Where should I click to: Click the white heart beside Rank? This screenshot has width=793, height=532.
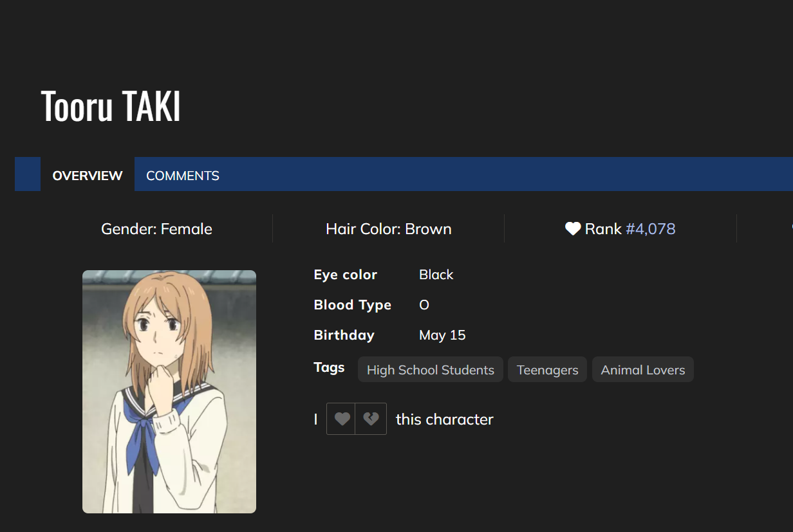(x=573, y=229)
